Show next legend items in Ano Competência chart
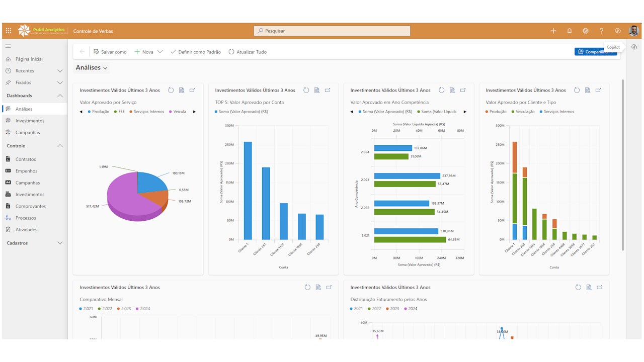The width and height of the screenshot is (644, 362). coord(465,112)
